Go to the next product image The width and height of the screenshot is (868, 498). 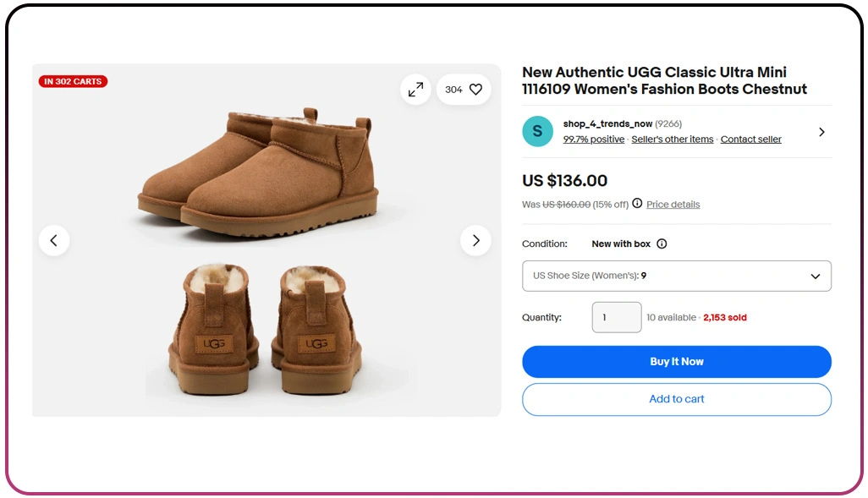475,240
